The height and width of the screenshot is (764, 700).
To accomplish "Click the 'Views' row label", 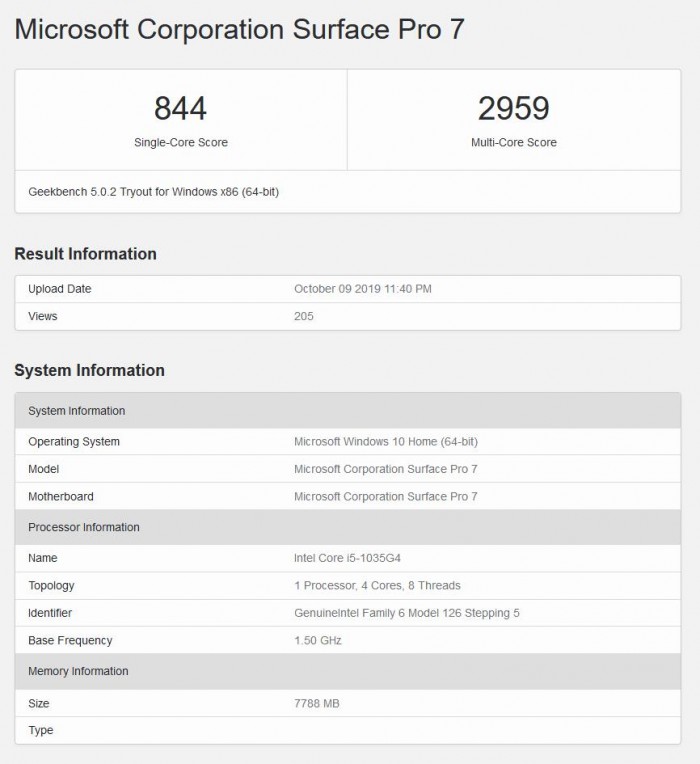I will (42, 316).
